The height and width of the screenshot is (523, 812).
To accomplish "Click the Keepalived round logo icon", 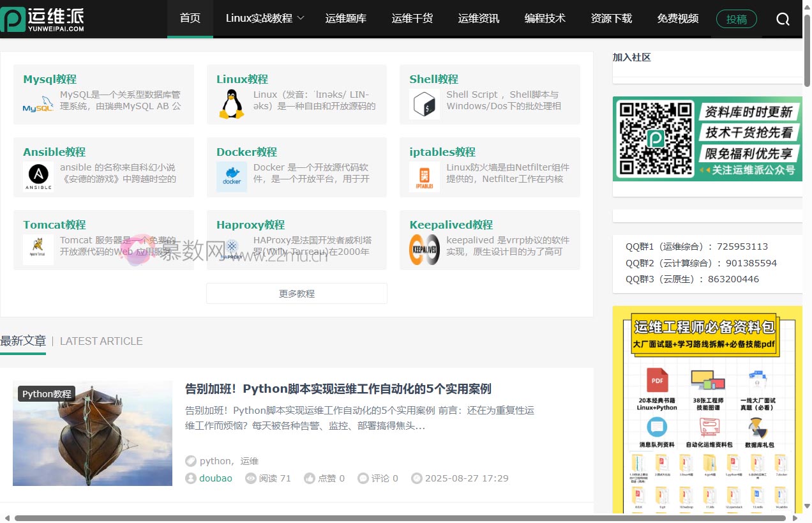I will point(425,250).
